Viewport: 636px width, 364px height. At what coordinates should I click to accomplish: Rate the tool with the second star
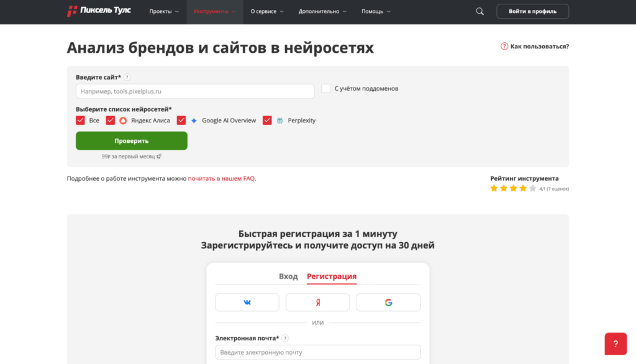pyautogui.click(x=503, y=188)
